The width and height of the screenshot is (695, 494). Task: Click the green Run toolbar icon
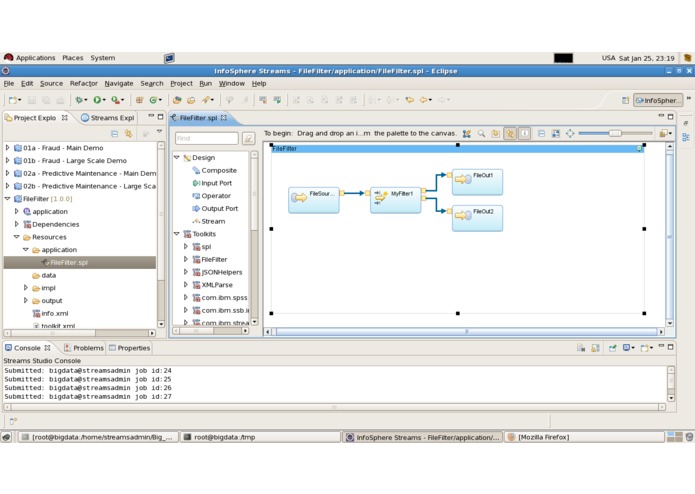[97, 100]
